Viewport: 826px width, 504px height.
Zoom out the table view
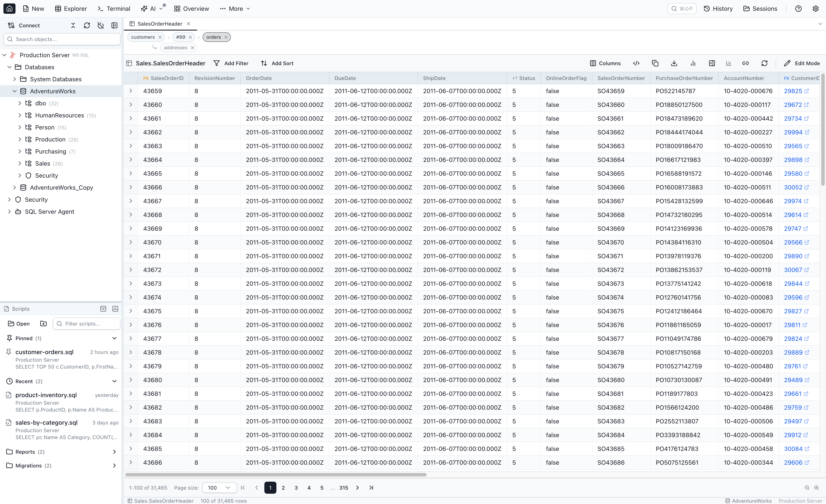[x=807, y=488]
